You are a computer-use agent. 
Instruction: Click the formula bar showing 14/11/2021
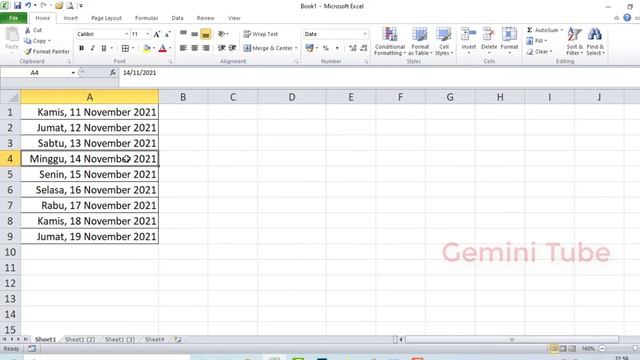pyautogui.click(x=380, y=73)
